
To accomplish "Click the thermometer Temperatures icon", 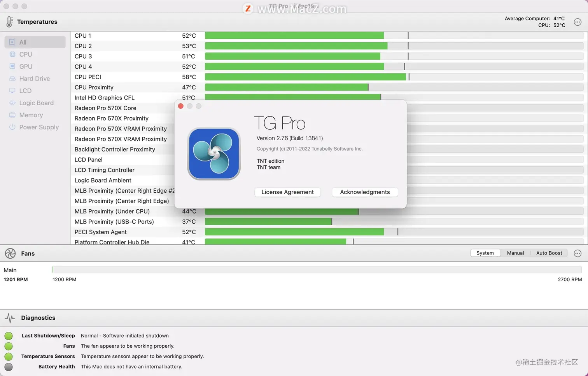I will (9, 22).
